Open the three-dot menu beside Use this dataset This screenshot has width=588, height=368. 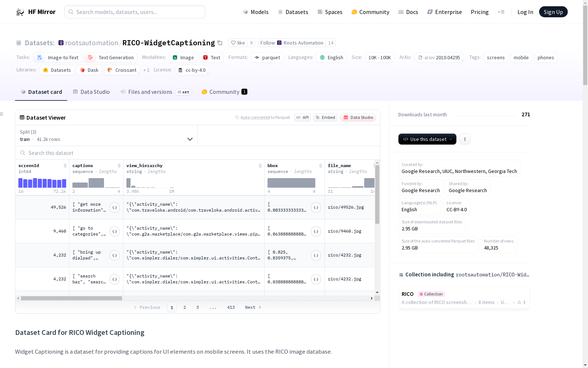pos(465,139)
